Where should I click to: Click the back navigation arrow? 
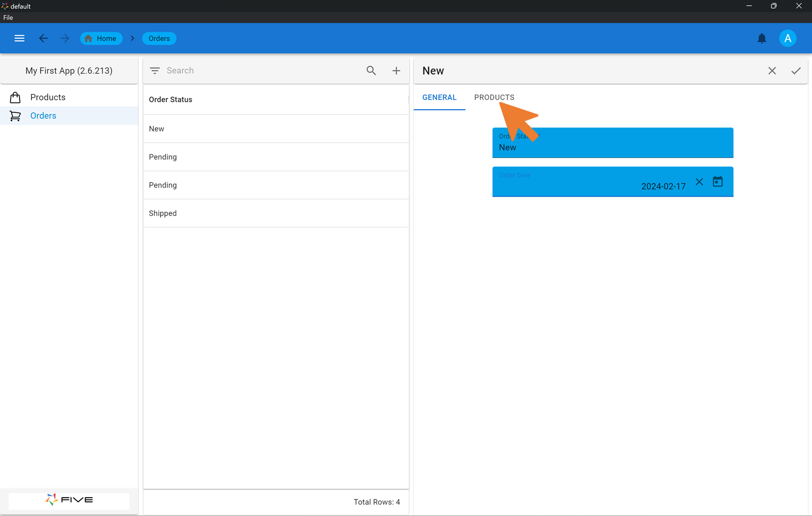point(44,38)
